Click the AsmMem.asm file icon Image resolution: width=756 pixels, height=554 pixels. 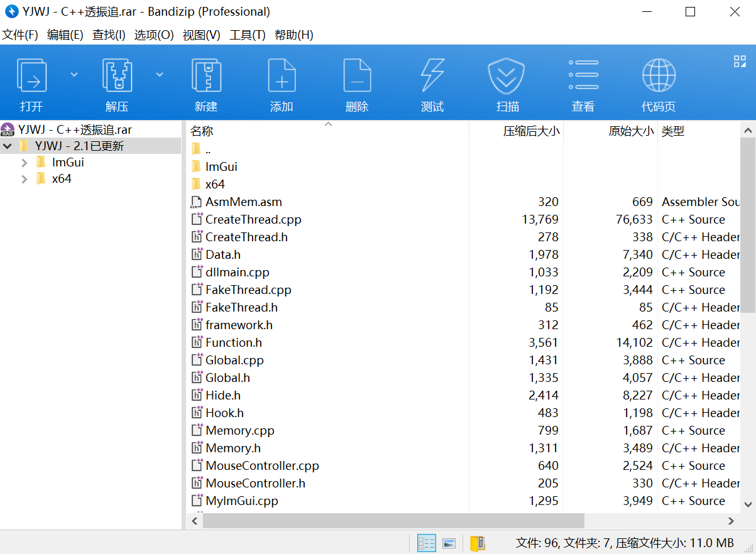(196, 202)
